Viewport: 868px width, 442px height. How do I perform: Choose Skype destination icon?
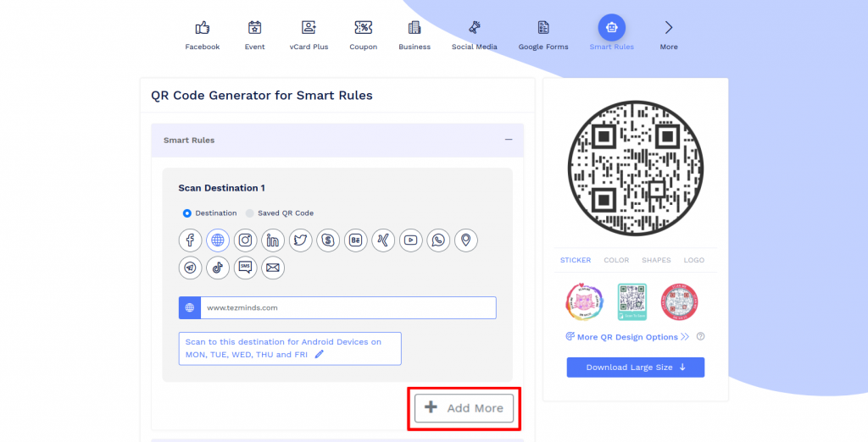pyautogui.click(x=328, y=240)
